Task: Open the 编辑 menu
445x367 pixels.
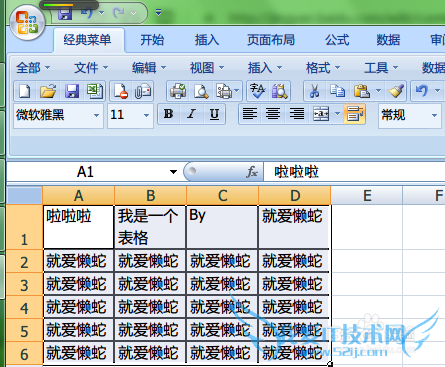Action: coord(149,68)
